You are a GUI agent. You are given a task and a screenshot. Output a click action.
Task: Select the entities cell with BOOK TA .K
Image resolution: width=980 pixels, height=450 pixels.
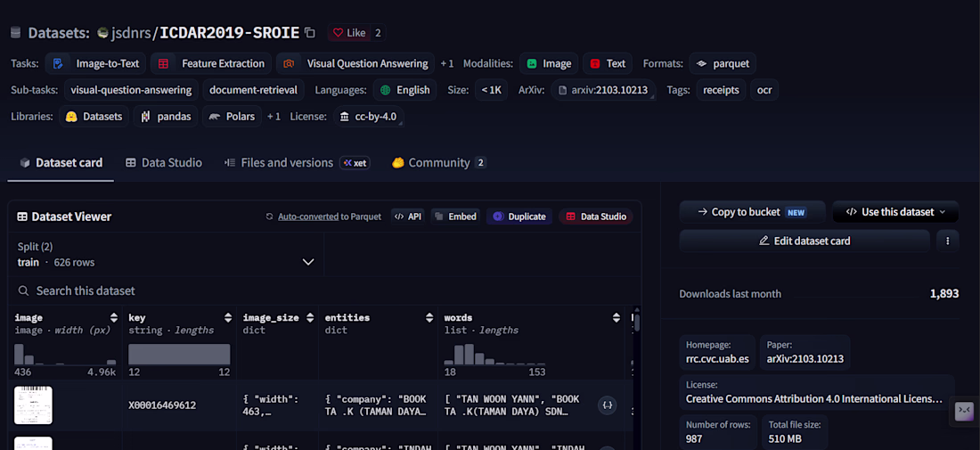(378, 405)
